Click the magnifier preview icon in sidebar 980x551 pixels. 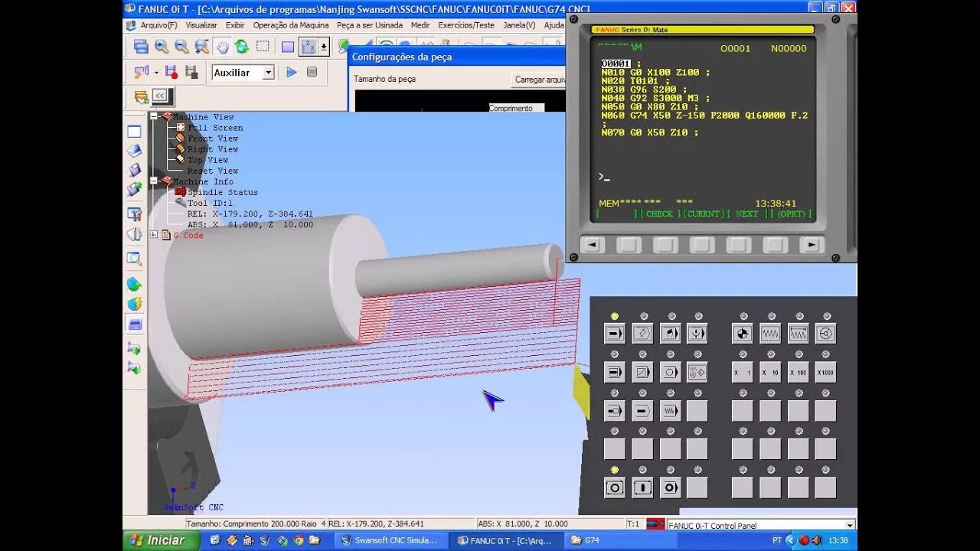tap(134, 259)
